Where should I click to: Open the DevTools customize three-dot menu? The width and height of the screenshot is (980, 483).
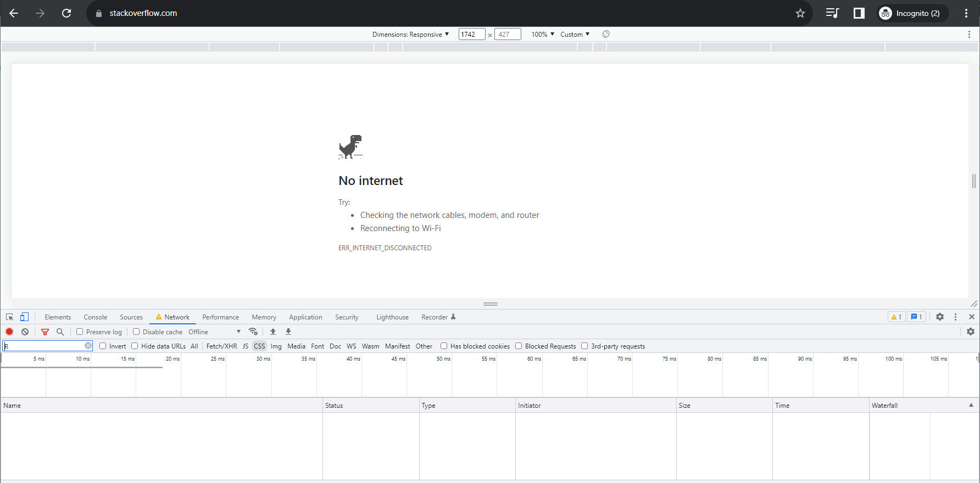pyautogui.click(x=955, y=317)
